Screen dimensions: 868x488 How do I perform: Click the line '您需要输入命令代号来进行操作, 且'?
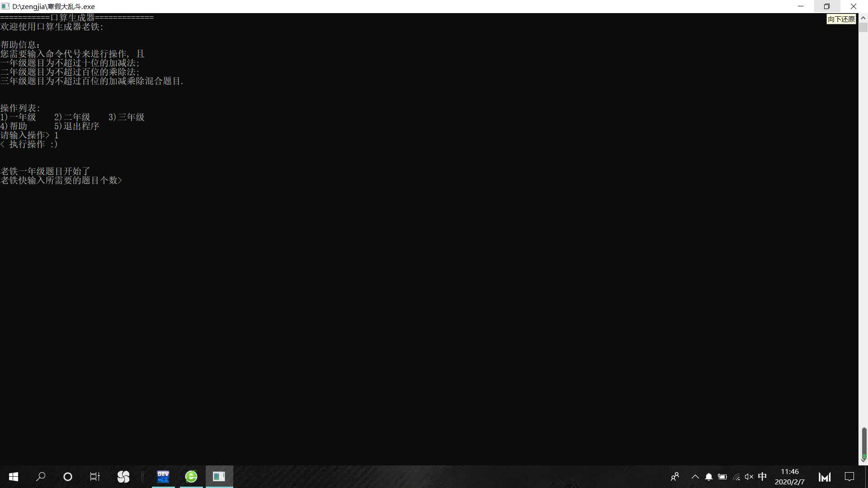[72, 54]
